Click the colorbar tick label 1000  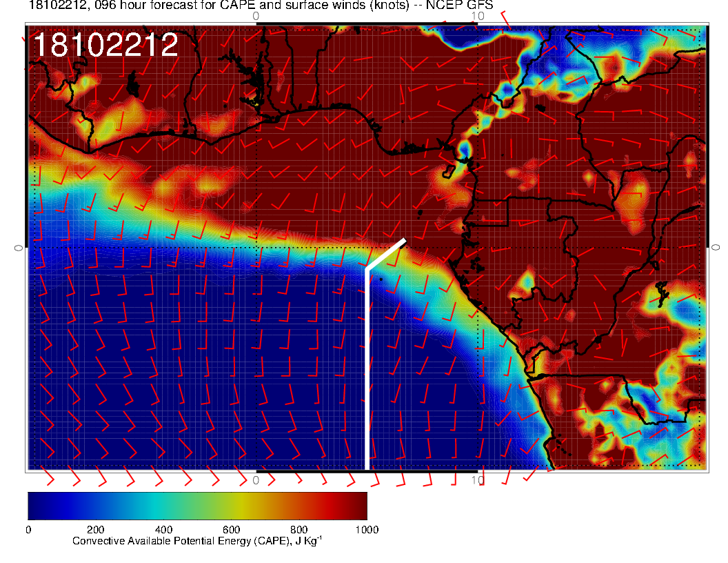click(x=365, y=530)
